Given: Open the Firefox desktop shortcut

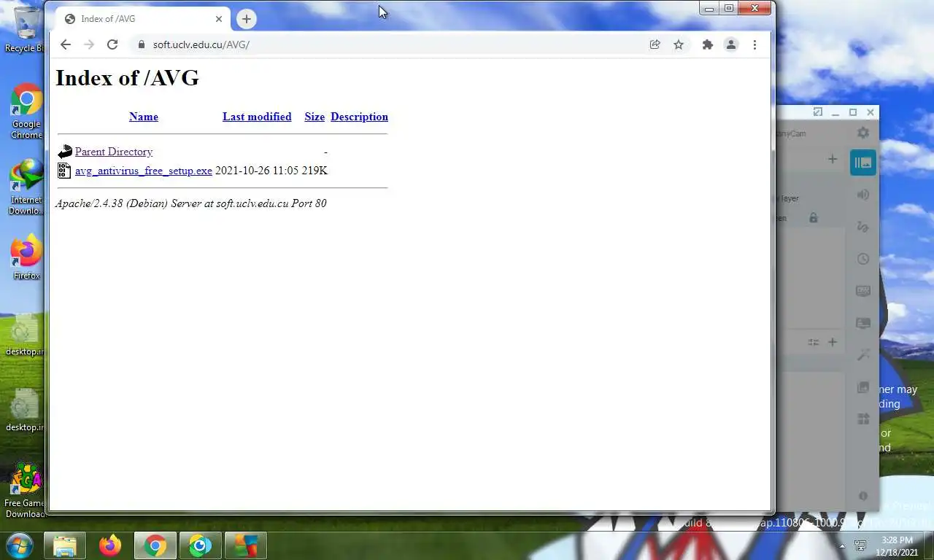Looking at the screenshot, I should 26,257.
